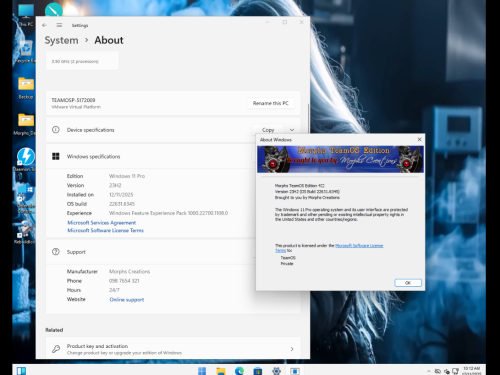
Task: Open the Microsoft Services Agreement link
Action: tap(102, 223)
